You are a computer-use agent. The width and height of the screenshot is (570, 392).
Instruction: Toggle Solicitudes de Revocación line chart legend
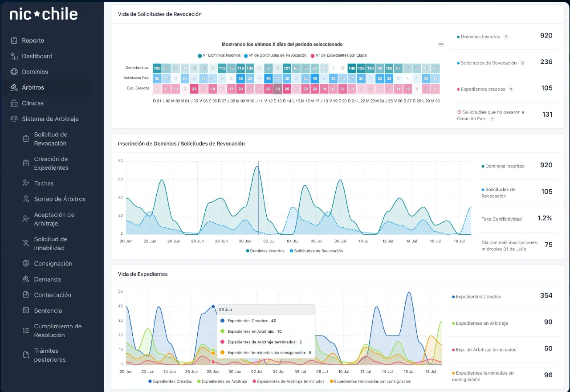[316, 251]
